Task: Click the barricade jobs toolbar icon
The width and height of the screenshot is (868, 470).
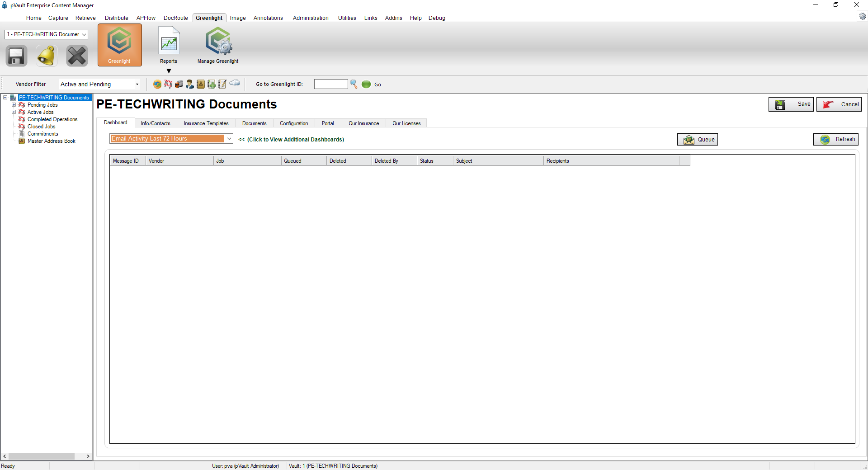Action: click(168, 84)
